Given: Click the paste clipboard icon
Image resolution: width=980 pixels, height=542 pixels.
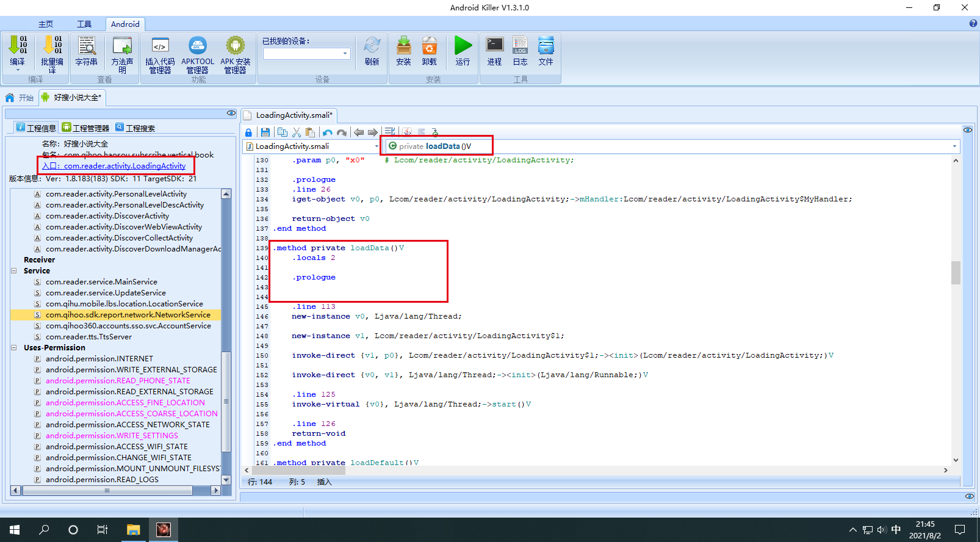Looking at the screenshot, I should click(x=311, y=132).
